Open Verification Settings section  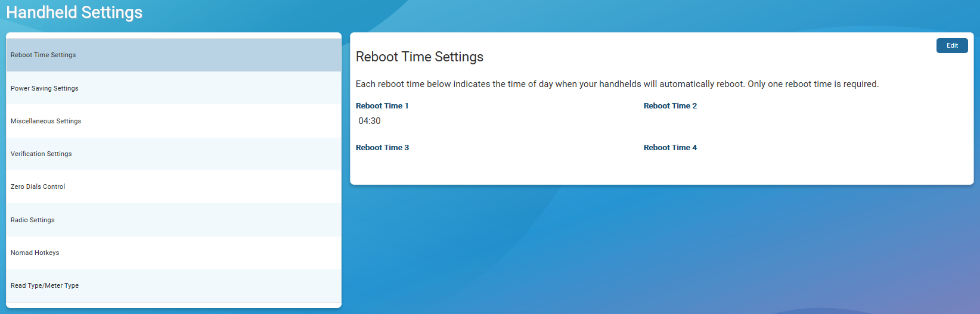[x=41, y=154]
